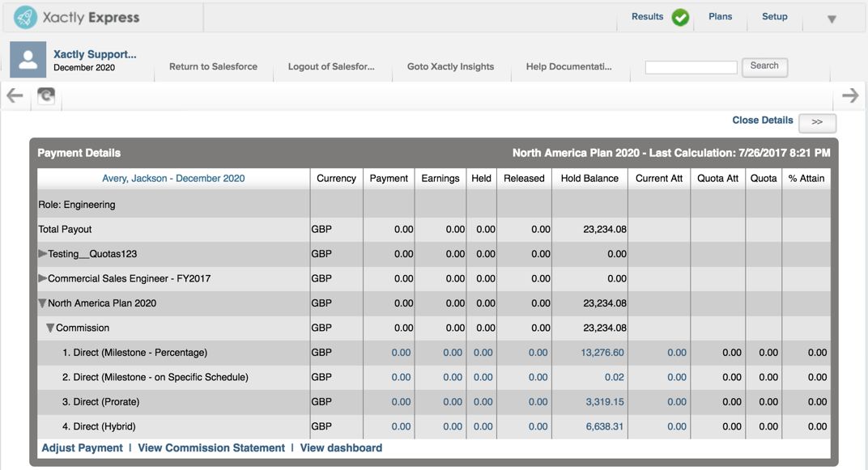Click hold balance value 13,276.60
Image resolution: width=868 pixels, height=470 pixels.
point(602,352)
